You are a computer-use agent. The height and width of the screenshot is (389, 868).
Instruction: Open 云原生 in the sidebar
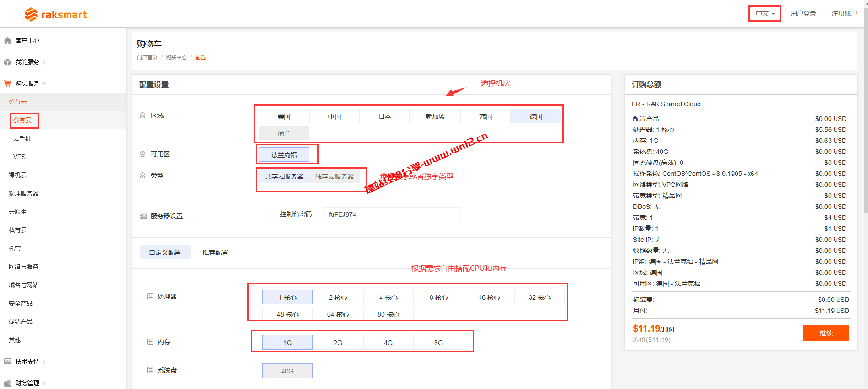tap(18, 212)
